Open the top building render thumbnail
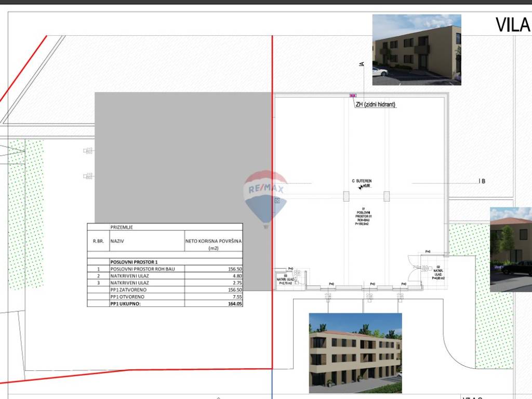This screenshot has width=532, height=399. coord(417,50)
